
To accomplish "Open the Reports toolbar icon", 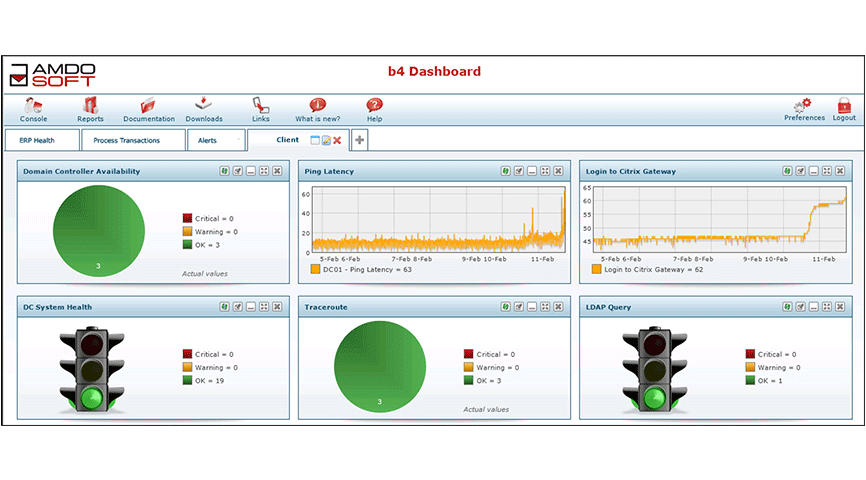I will pyautogui.click(x=90, y=105).
